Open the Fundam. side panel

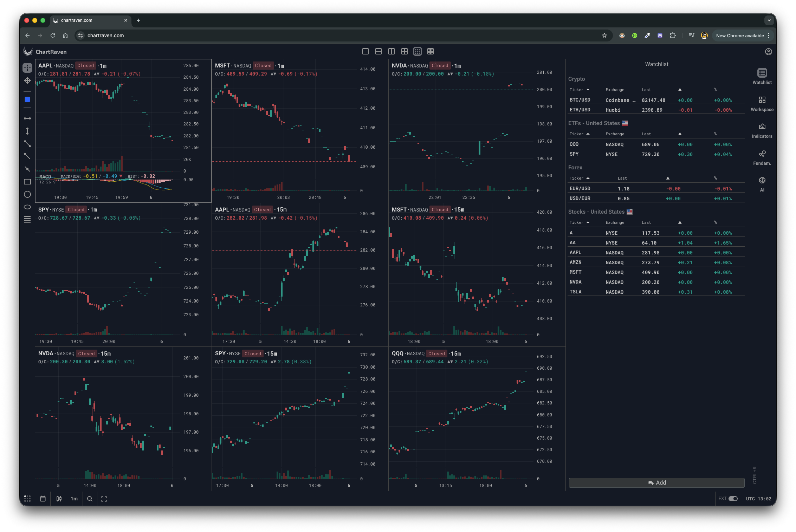tap(762, 157)
